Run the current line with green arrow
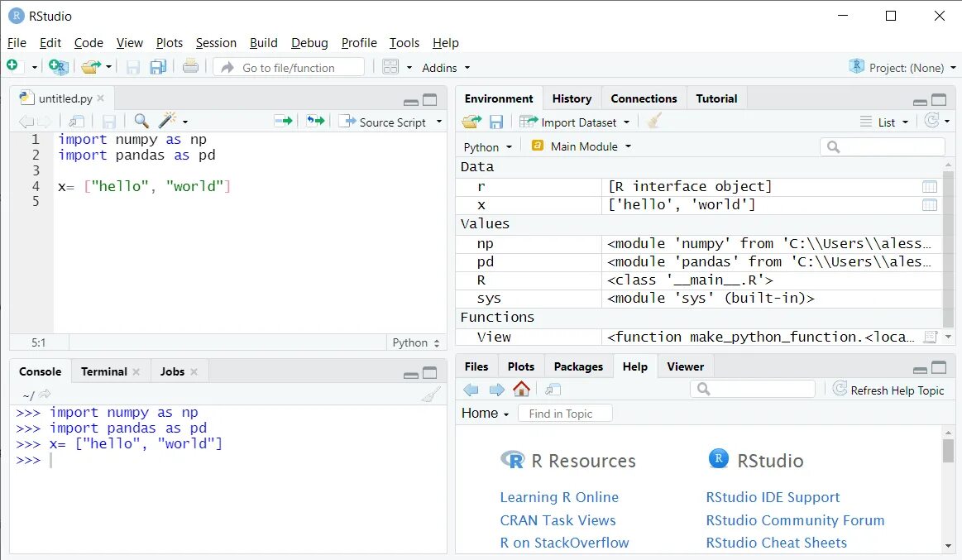 [284, 121]
